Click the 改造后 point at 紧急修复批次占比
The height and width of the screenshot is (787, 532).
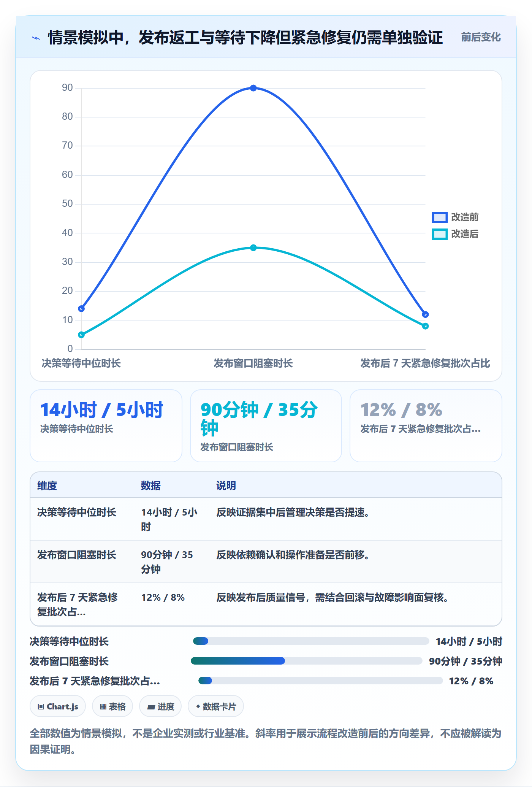(x=426, y=326)
